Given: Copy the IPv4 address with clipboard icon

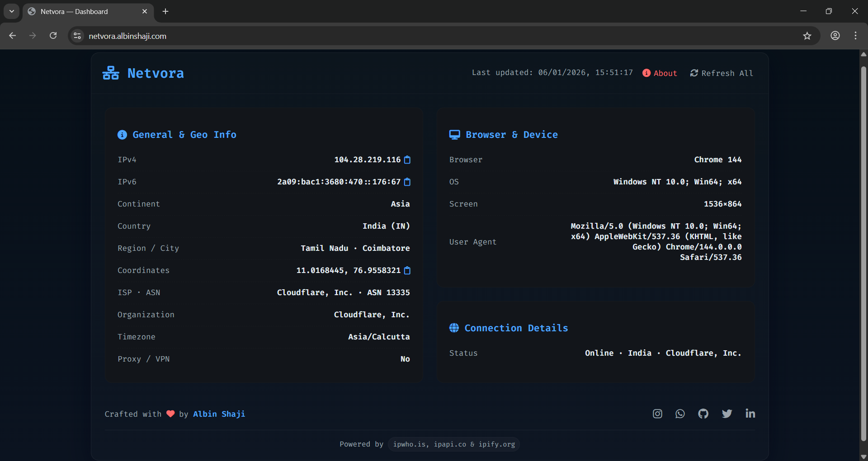Looking at the screenshot, I should coord(407,160).
